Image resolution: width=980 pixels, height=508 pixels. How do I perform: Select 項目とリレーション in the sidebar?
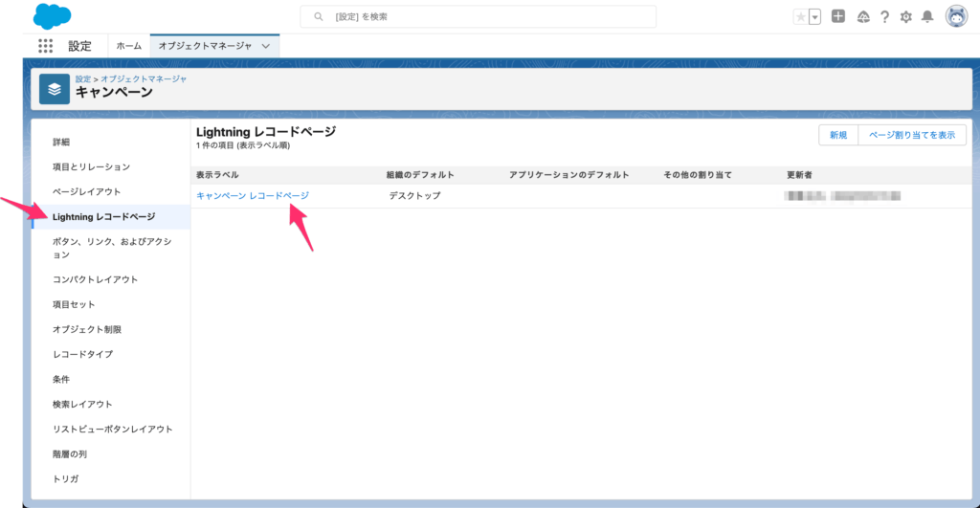click(93, 166)
